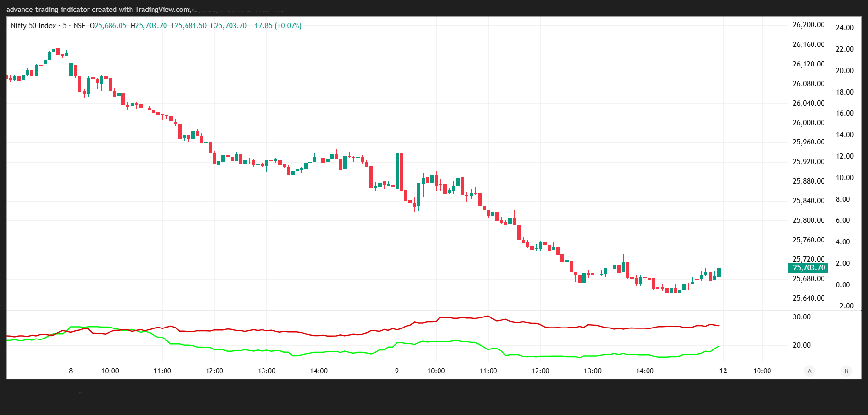
Task: Select the current price tag 25,703.70 on the price axis
Action: 808,268
